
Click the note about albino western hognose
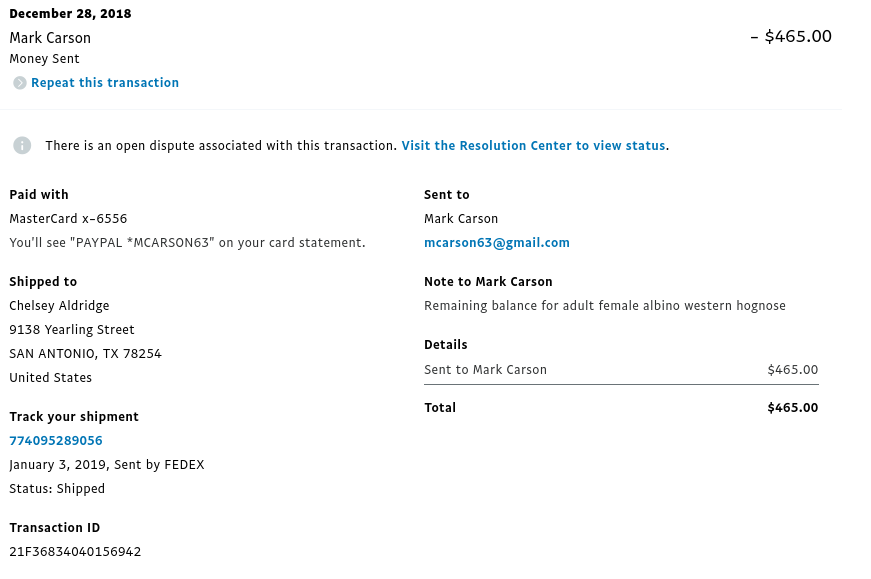(605, 306)
